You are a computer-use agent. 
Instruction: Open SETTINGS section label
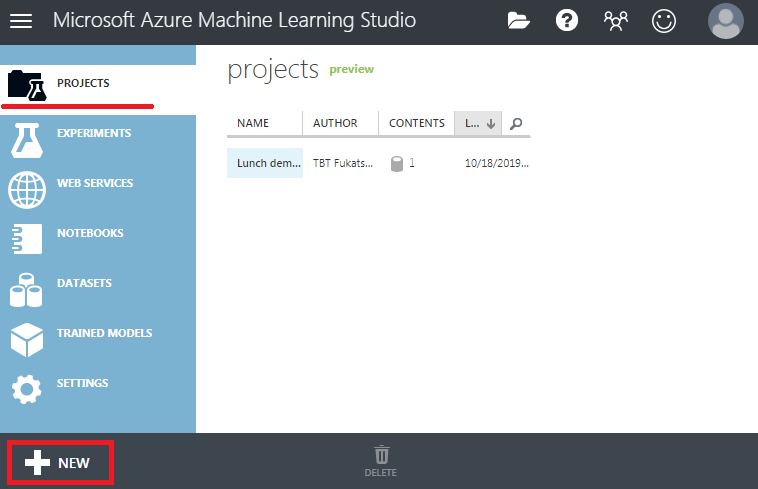(82, 383)
